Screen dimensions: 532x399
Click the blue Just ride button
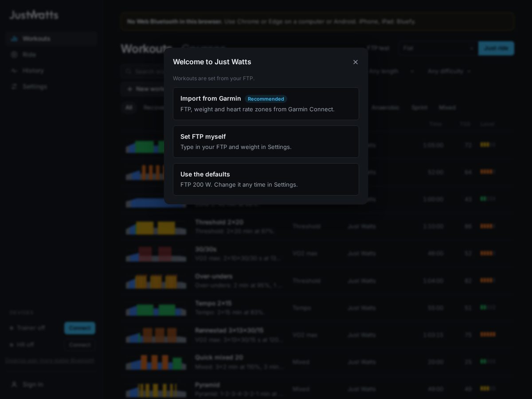[496, 48]
